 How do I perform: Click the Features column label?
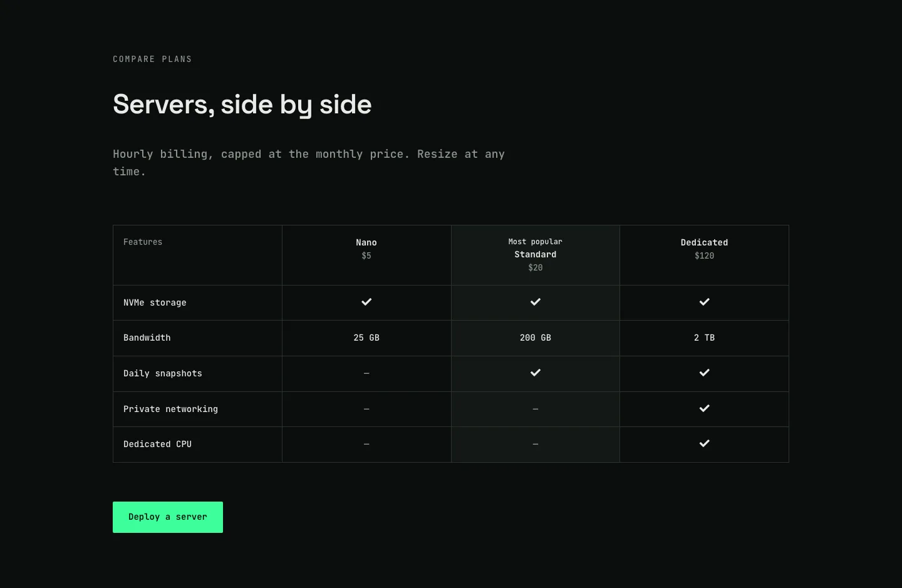click(x=143, y=242)
